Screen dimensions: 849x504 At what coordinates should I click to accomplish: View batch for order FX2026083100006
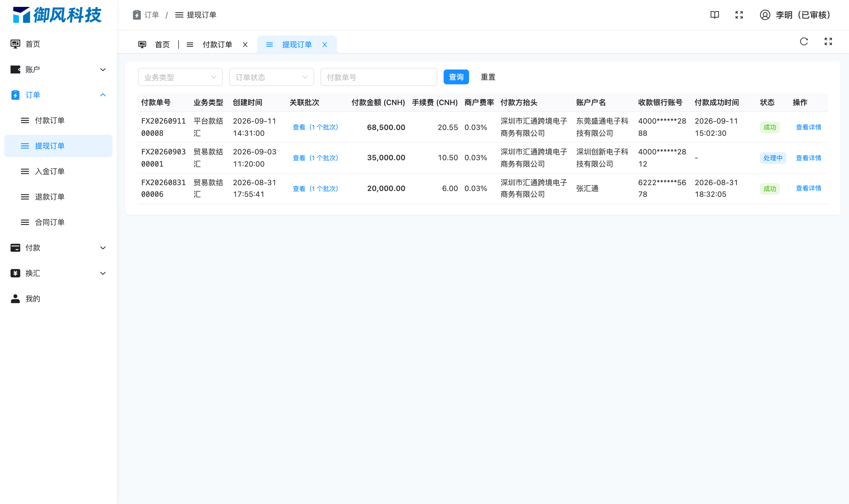pos(315,189)
